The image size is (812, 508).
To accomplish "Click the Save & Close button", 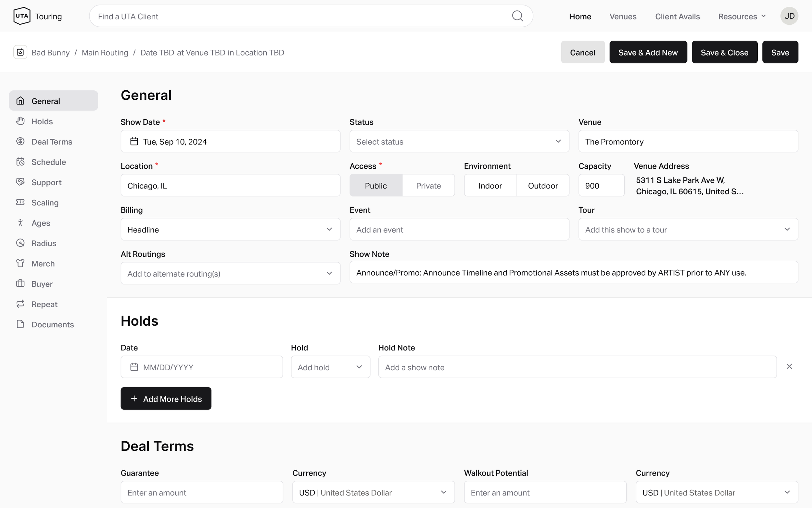I will pyautogui.click(x=724, y=52).
